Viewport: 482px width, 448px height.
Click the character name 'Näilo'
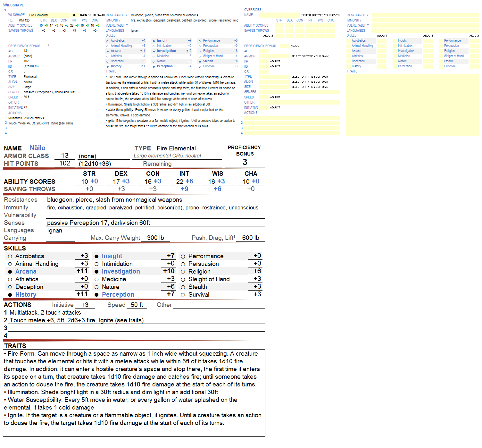(37, 148)
